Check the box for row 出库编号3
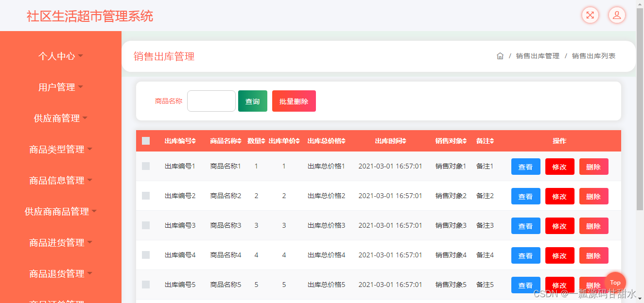 pos(146,225)
